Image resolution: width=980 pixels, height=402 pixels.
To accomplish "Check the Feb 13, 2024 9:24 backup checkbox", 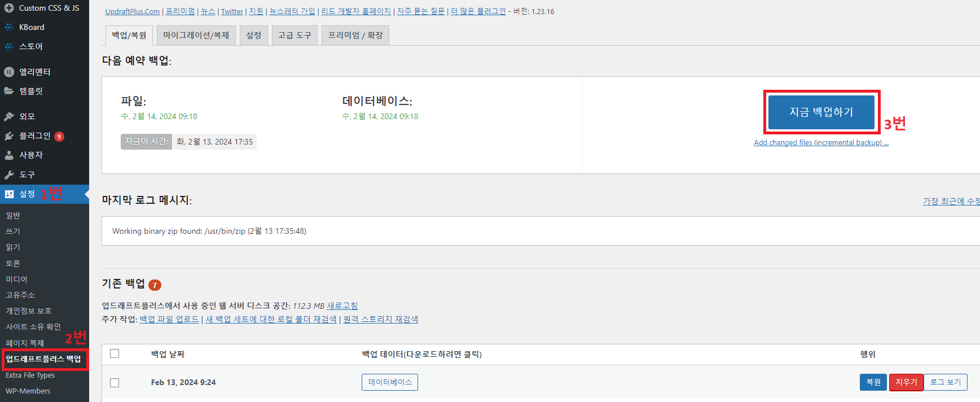I will (x=115, y=382).
